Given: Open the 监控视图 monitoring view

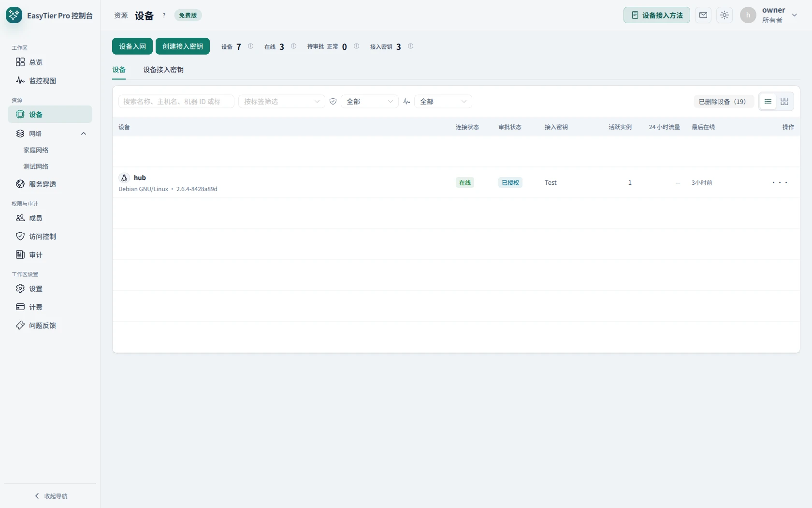Looking at the screenshot, I should click(x=50, y=80).
